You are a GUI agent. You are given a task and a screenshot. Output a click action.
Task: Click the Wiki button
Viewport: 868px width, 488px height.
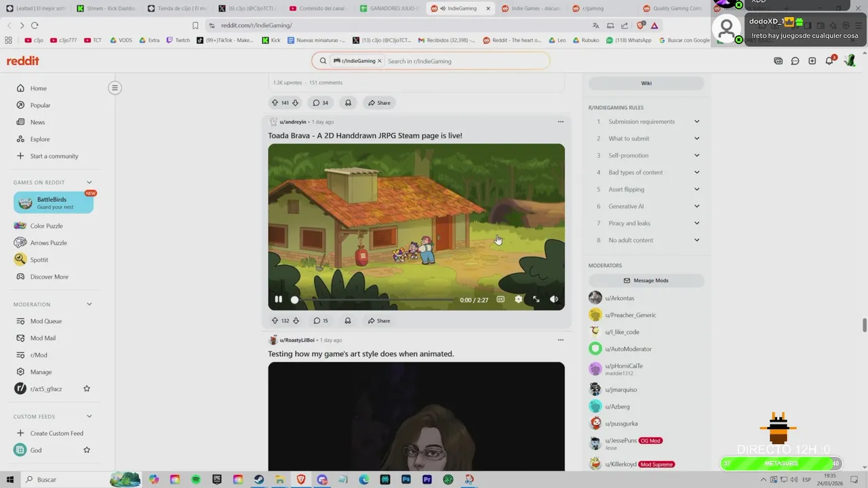(x=646, y=83)
